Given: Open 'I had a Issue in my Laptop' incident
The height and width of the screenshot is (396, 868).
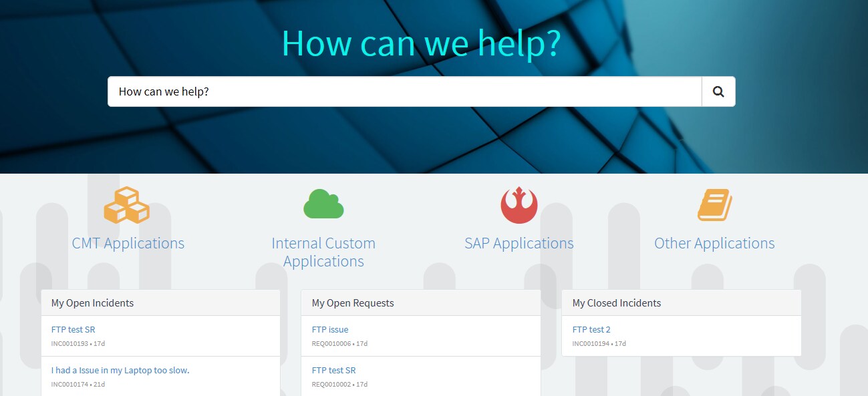Looking at the screenshot, I should 120,370.
